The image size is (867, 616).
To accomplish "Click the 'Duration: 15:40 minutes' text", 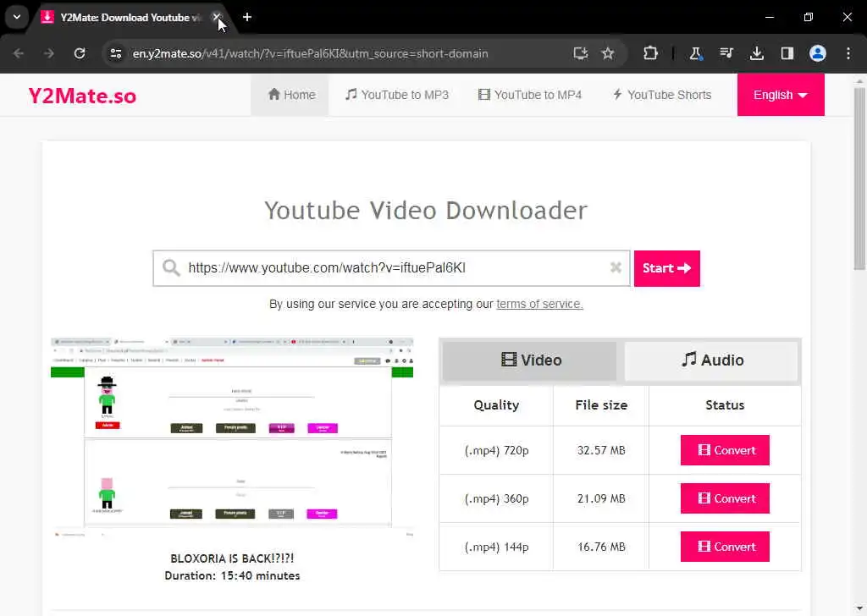I will pos(232,575).
